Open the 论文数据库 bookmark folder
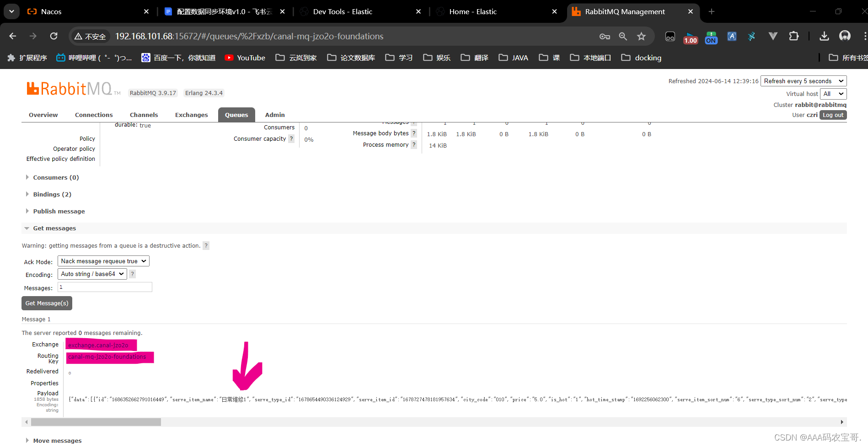Image resolution: width=868 pixels, height=446 pixels. click(x=351, y=58)
